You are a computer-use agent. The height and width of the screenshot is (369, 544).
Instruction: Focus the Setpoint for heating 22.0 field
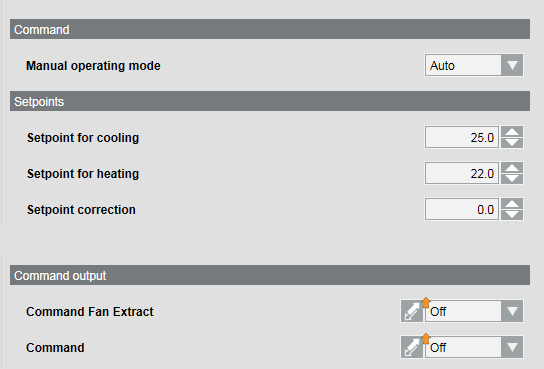462,173
